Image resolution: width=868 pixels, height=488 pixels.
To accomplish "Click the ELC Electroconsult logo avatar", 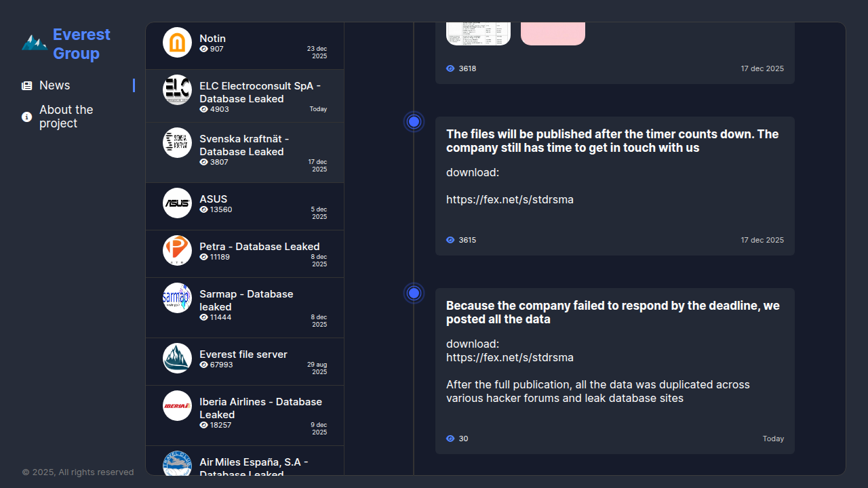I will click(178, 90).
